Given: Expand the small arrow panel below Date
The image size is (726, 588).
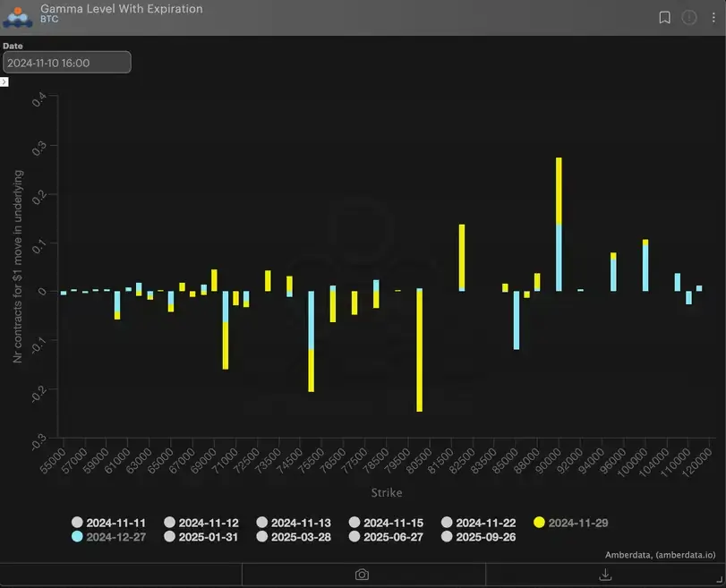Looking at the screenshot, I should click(4, 81).
